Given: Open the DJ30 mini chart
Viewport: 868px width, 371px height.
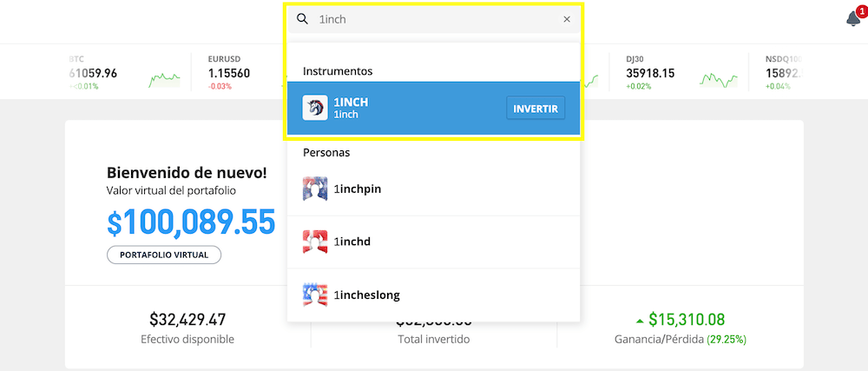Looking at the screenshot, I should click(x=719, y=80).
